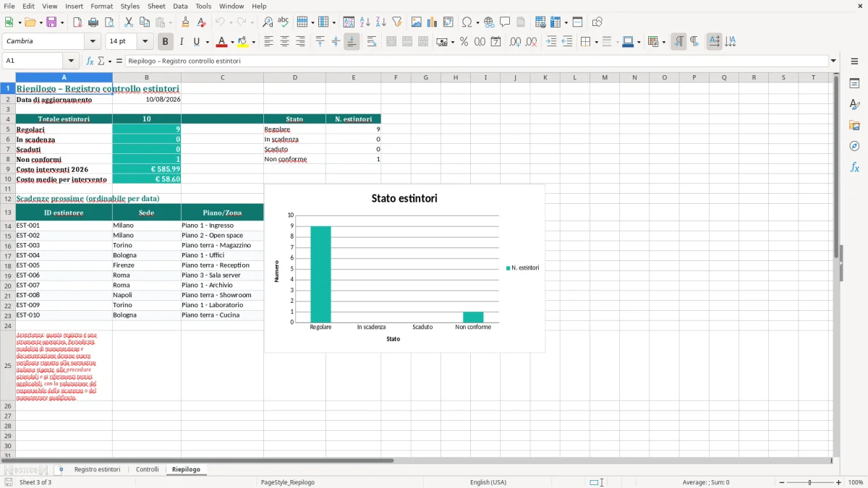This screenshot has width=868, height=488.
Task: Toggle Align Bottom button
Action: [x=352, y=42]
